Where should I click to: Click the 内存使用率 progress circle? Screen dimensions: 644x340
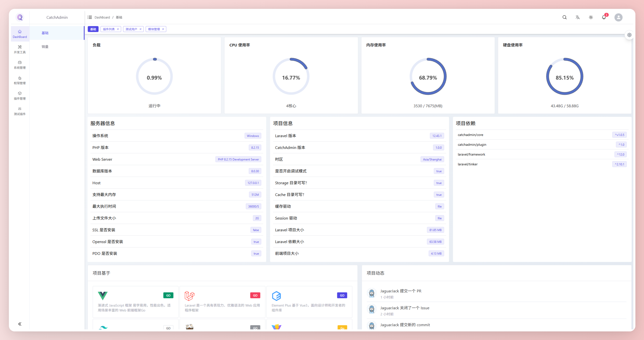pos(428,77)
